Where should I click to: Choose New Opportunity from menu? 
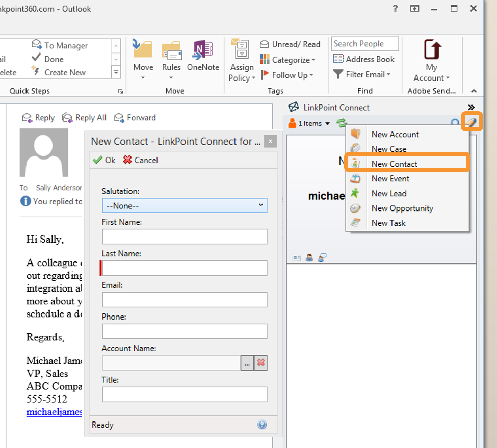[x=407, y=208]
